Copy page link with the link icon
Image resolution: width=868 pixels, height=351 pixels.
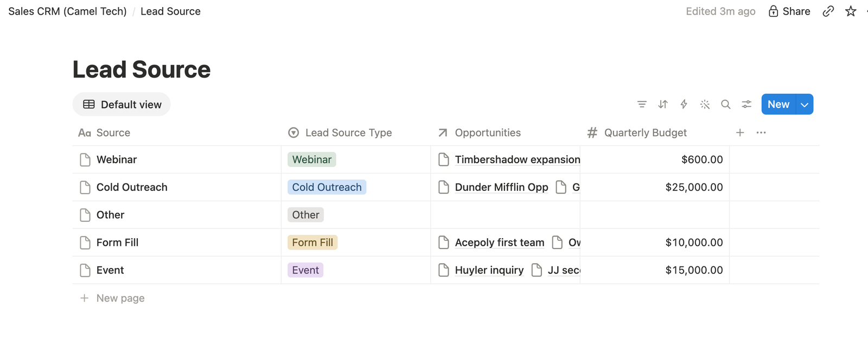pos(828,11)
